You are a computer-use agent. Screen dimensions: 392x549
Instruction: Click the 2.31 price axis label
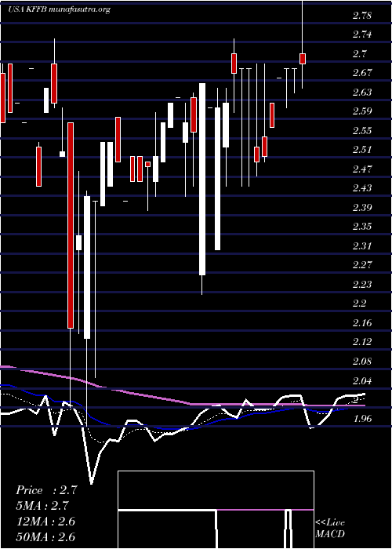(362, 245)
